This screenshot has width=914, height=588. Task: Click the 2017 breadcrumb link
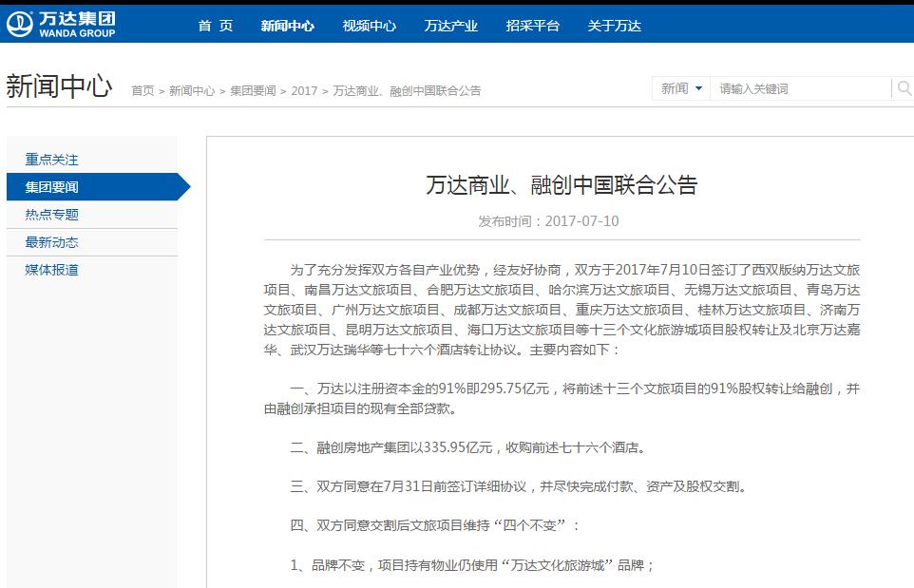pyautogui.click(x=304, y=91)
